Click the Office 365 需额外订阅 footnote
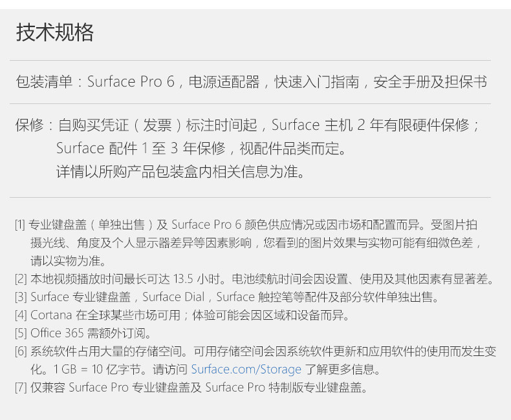 click(x=91, y=333)
